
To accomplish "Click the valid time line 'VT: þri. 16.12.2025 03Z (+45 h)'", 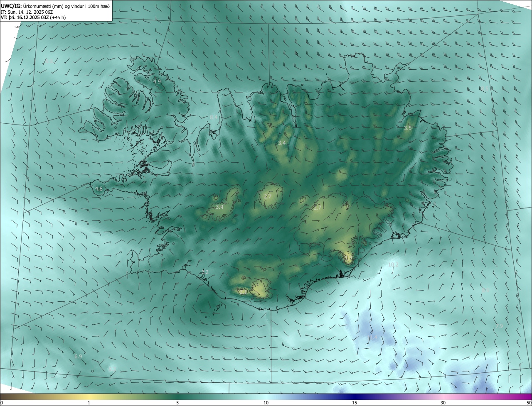I will [x=33, y=17].
